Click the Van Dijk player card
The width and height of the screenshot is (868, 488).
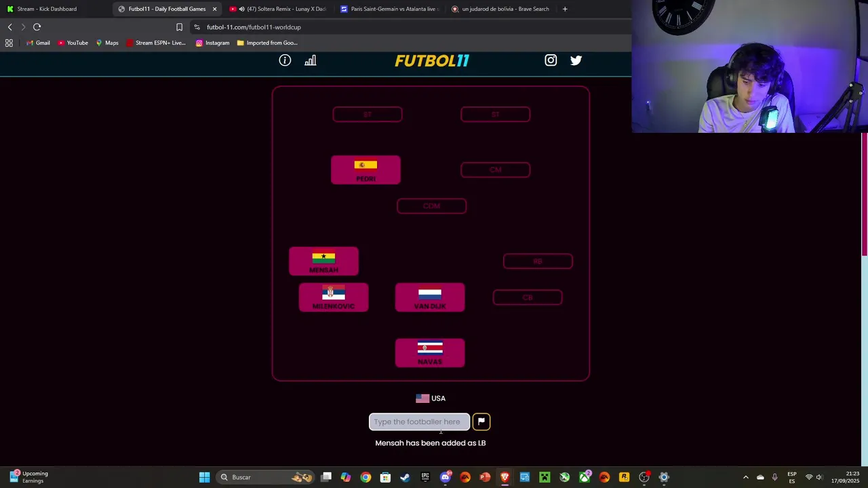(x=430, y=298)
